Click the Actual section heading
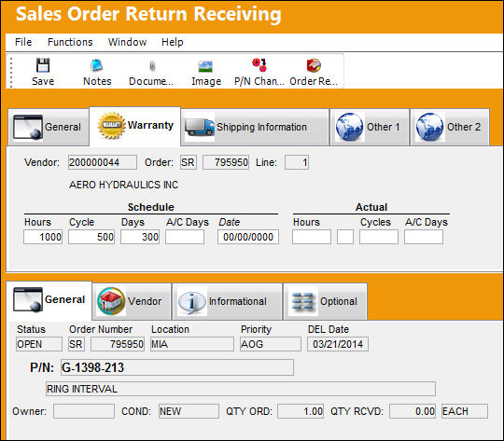Screen dimensions: 504x441 pos(371,207)
